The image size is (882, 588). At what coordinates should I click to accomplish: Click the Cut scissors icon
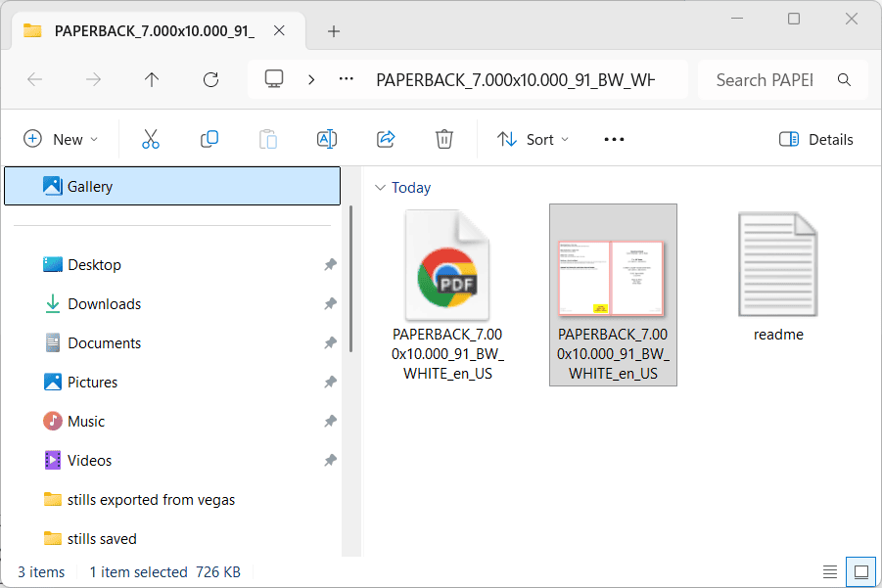tap(150, 139)
